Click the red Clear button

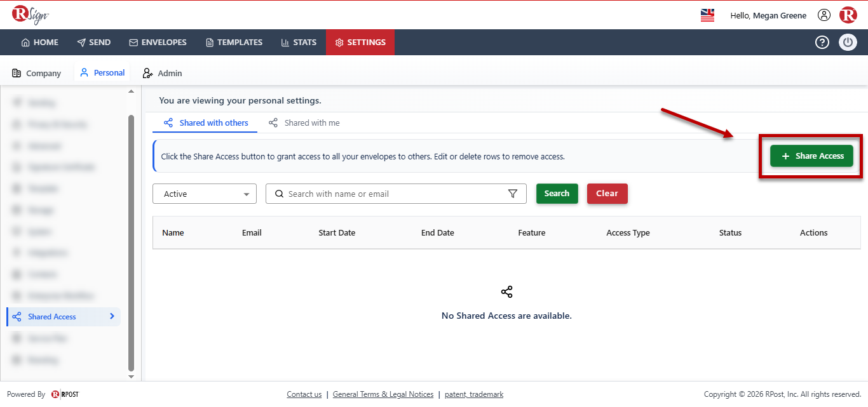click(x=607, y=194)
